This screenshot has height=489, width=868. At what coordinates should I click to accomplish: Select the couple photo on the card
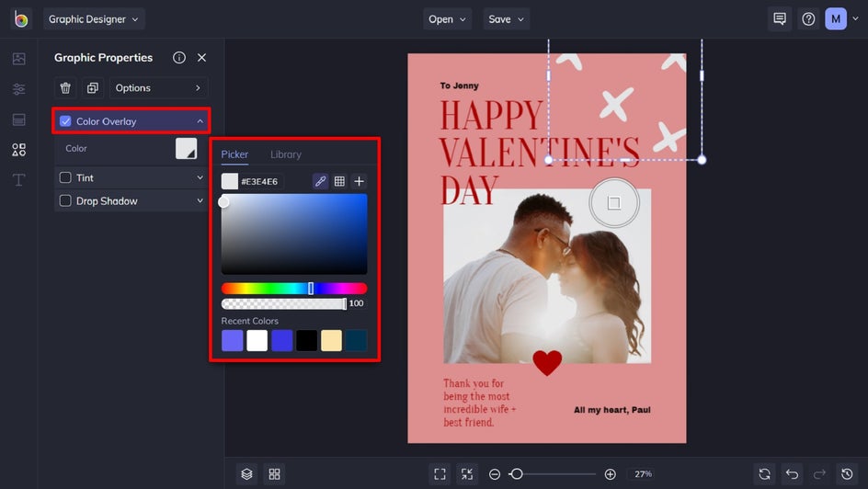pyautogui.click(x=547, y=276)
